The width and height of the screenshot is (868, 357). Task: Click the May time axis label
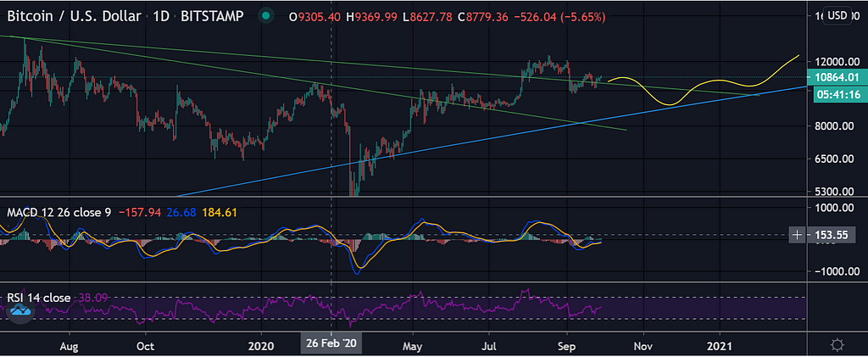[x=413, y=345]
